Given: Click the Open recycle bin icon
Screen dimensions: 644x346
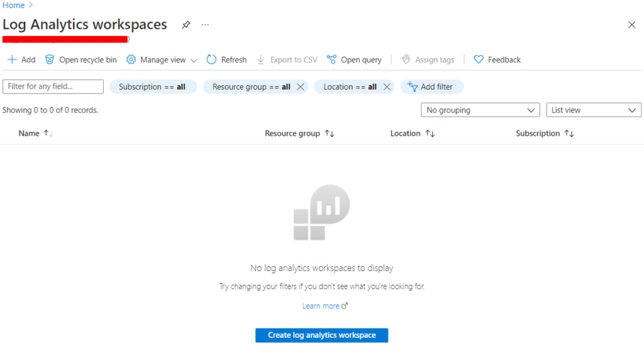Looking at the screenshot, I should [49, 60].
